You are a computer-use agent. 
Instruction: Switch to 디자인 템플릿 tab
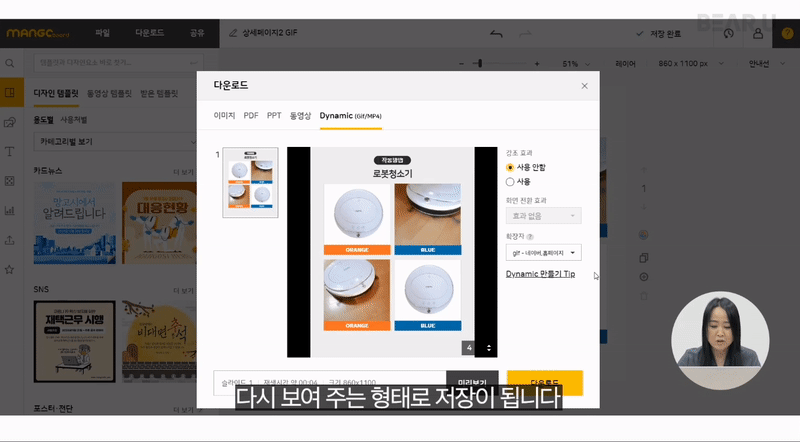point(56,93)
